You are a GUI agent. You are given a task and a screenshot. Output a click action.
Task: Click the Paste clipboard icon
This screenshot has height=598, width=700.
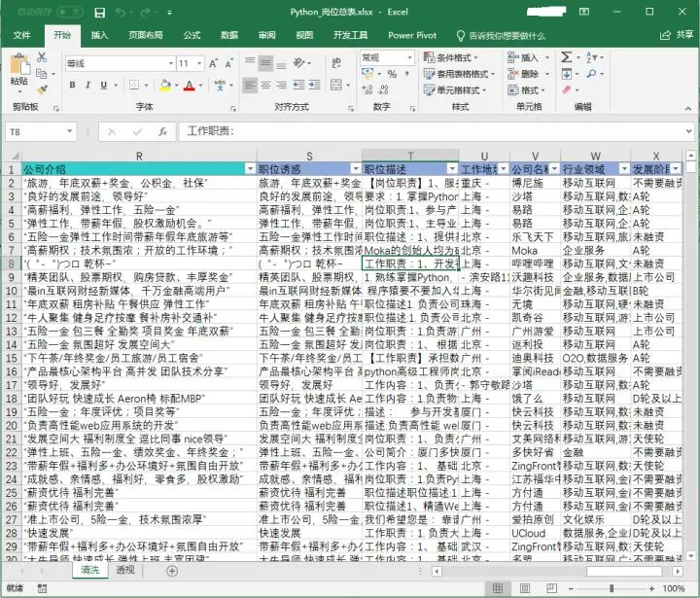pyautogui.click(x=19, y=66)
